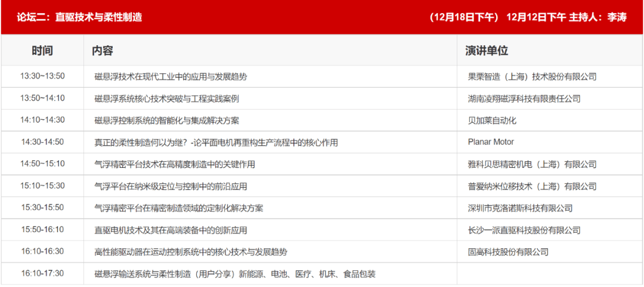Click the company 长沙一派直驱科技股份有限公司
The image size is (644, 287).
pyautogui.click(x=524, y=230)
